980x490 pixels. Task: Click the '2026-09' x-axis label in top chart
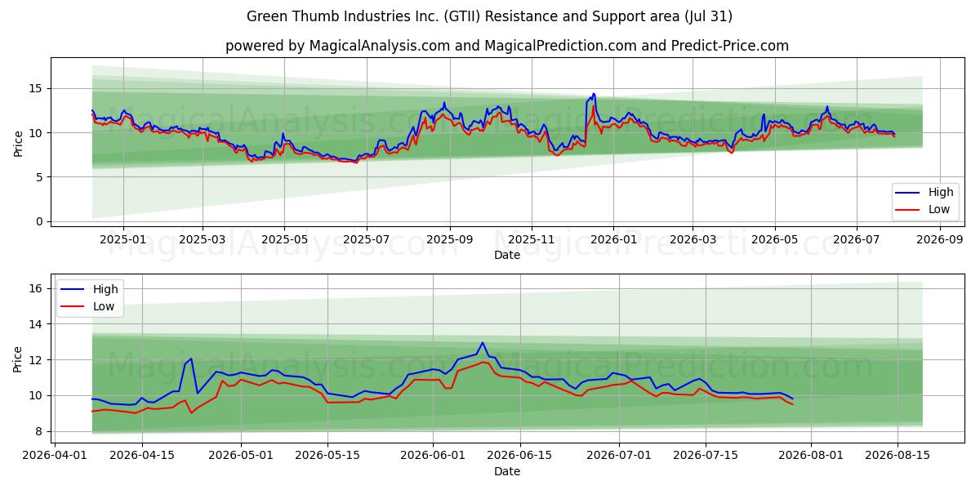[939, 240]
